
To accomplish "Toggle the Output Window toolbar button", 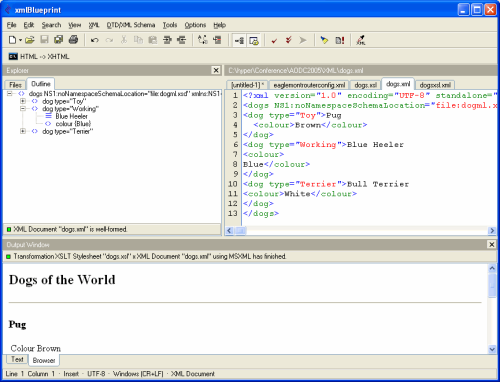I will [254, 40].
